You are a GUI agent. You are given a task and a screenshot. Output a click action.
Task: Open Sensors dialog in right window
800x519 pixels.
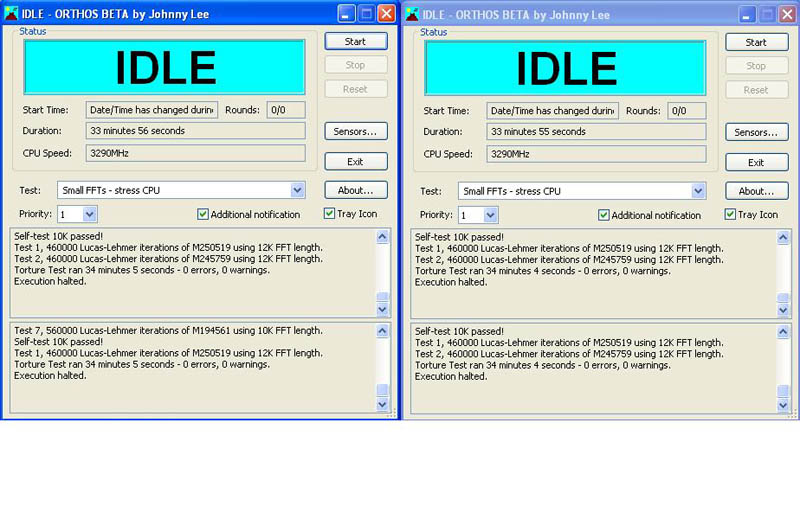coord(757,132)
